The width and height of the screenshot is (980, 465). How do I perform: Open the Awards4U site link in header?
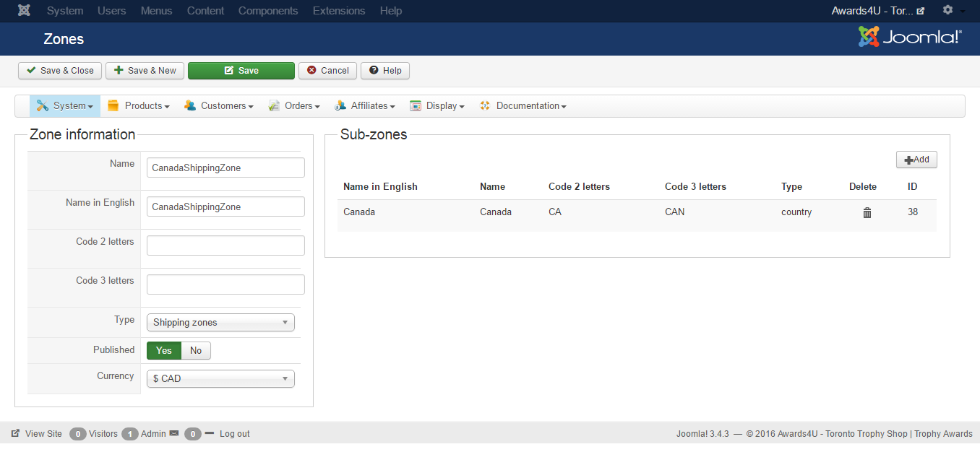click(877, 11)
